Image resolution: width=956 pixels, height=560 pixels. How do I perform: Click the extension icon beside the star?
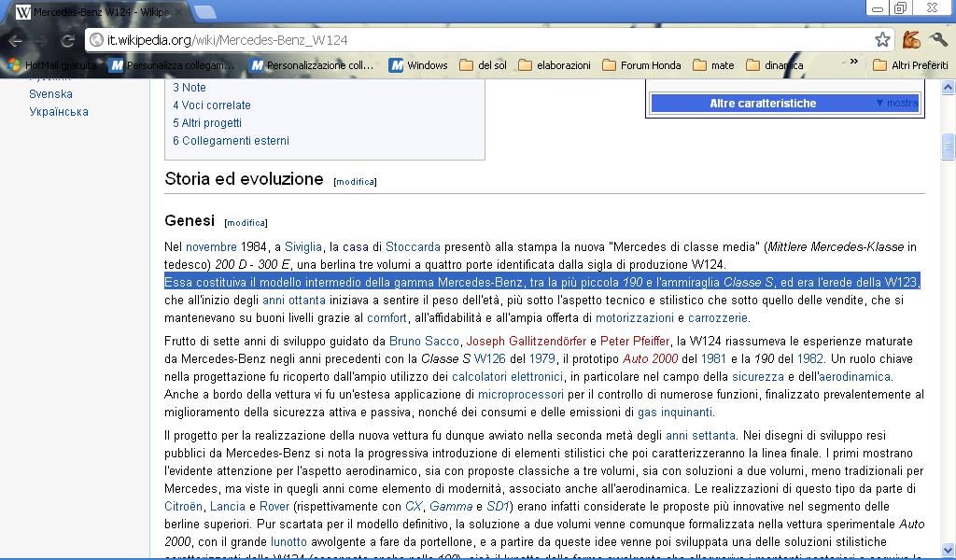pyautogui.click(x=911, y=40)
